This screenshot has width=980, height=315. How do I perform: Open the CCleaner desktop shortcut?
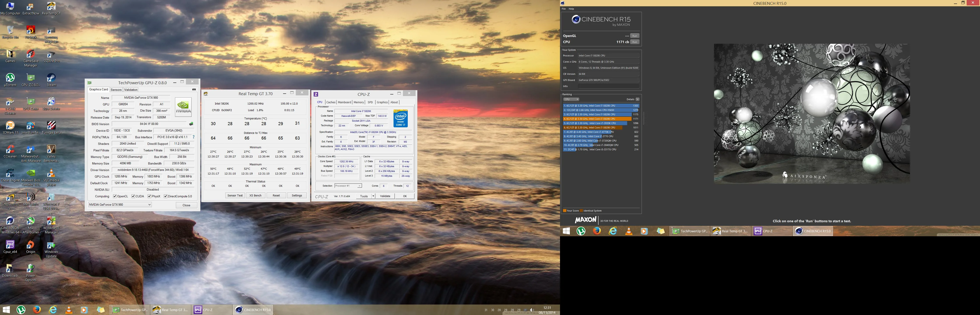point(10,151)
